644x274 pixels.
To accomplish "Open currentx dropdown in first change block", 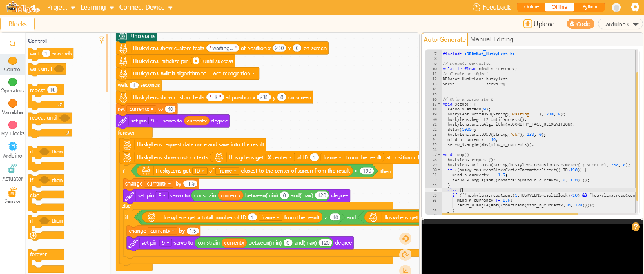I will pyautogui.click(x=159, y=183).
